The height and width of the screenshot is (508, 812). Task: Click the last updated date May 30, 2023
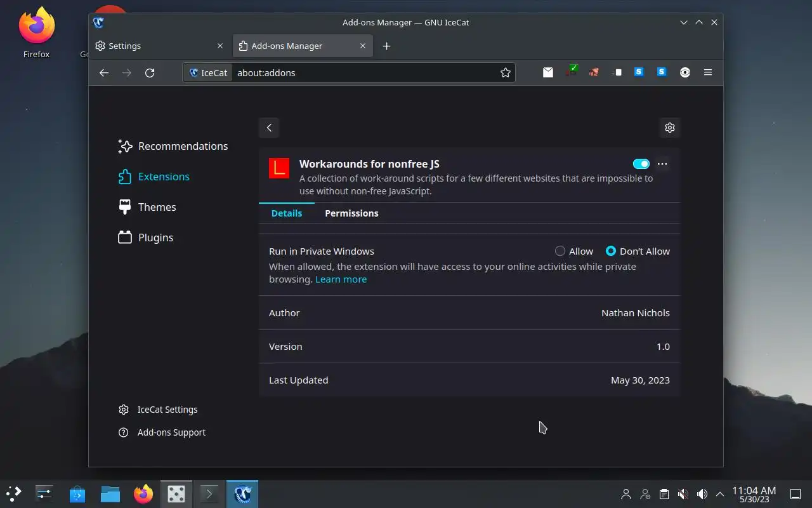point(640,380)
